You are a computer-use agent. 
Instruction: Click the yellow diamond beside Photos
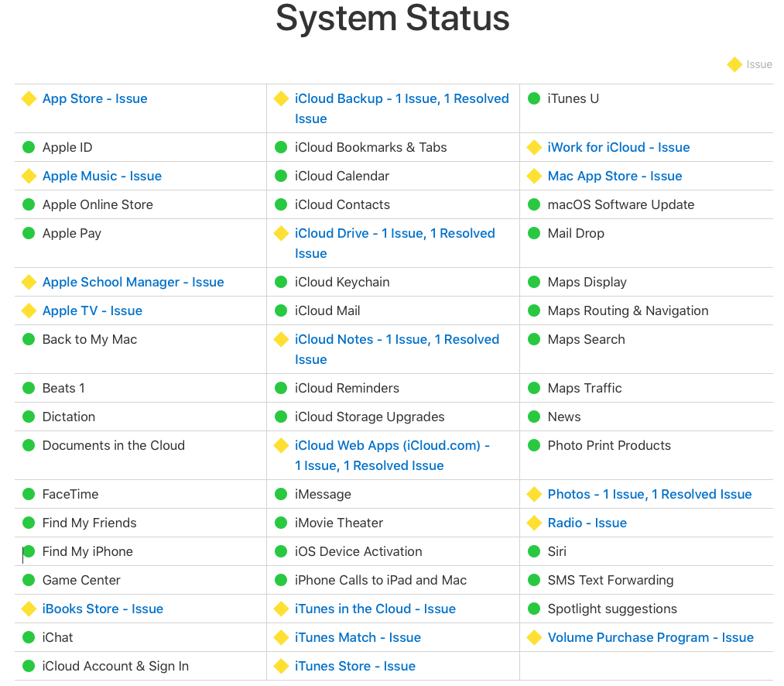[535, 494]
